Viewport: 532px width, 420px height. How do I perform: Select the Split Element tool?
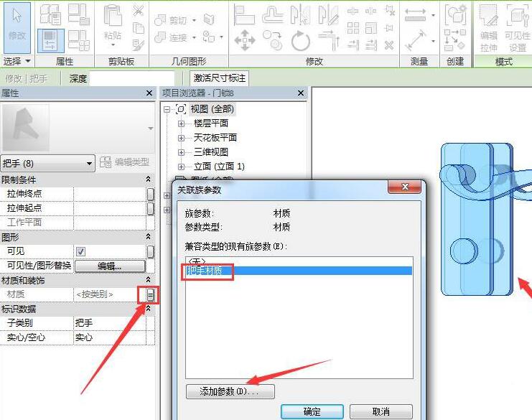[x=353, y=11]
